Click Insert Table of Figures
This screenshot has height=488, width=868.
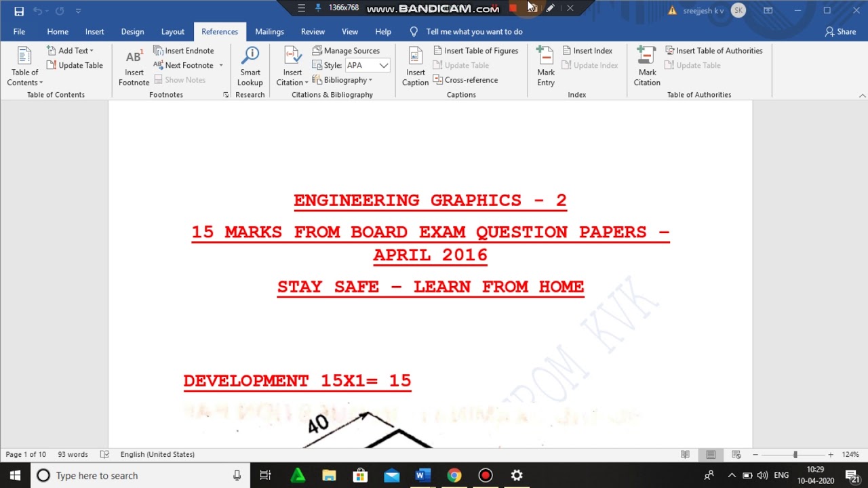pos(476,51)
